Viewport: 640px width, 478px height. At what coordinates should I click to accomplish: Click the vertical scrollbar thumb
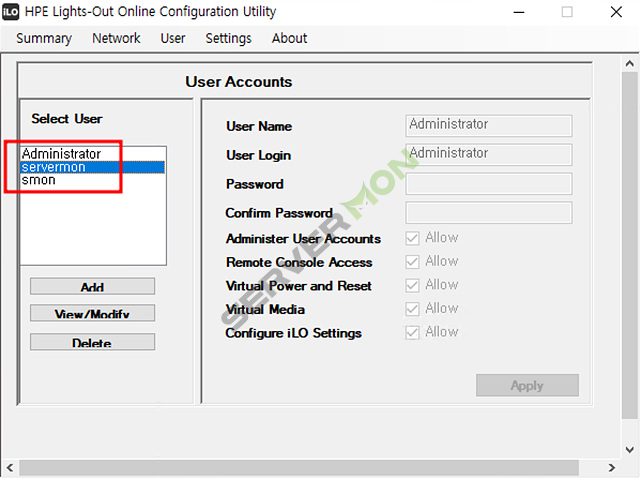click(x=630, y=245)
